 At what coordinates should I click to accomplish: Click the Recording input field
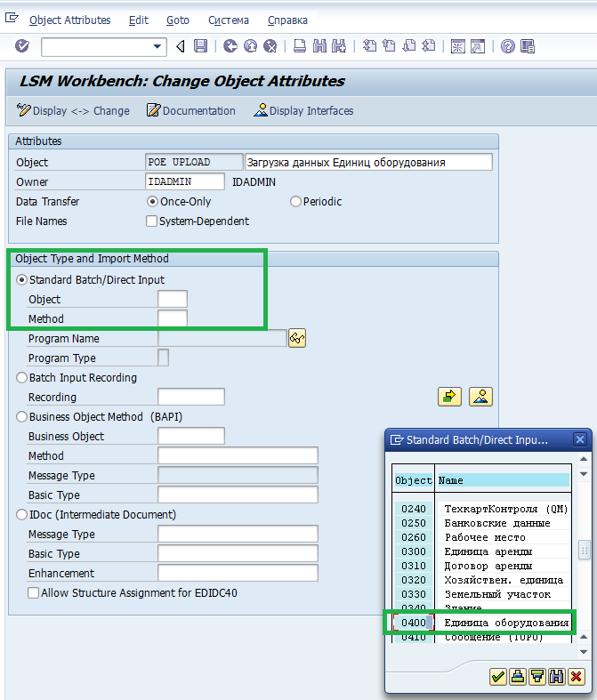[191, 397]
